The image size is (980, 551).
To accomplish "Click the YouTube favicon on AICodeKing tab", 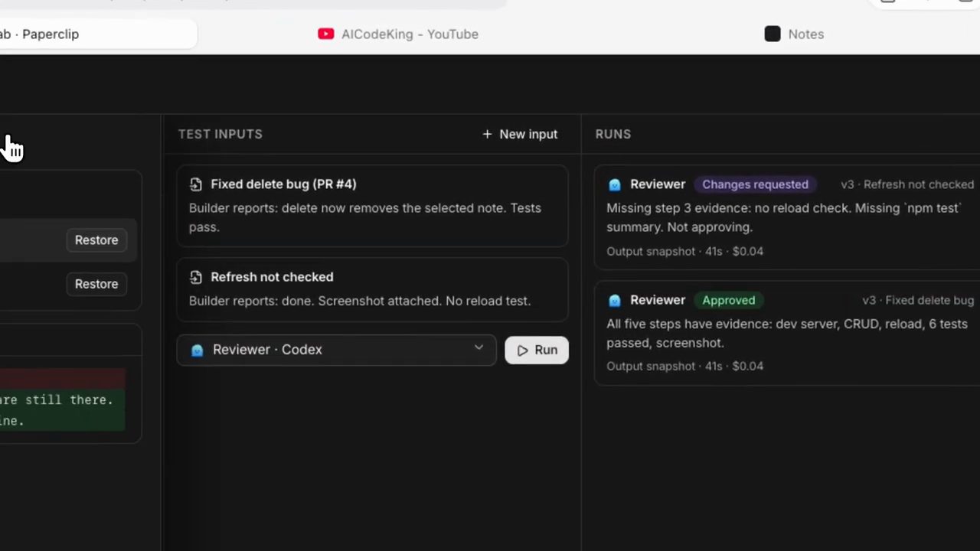I will 326,34.
